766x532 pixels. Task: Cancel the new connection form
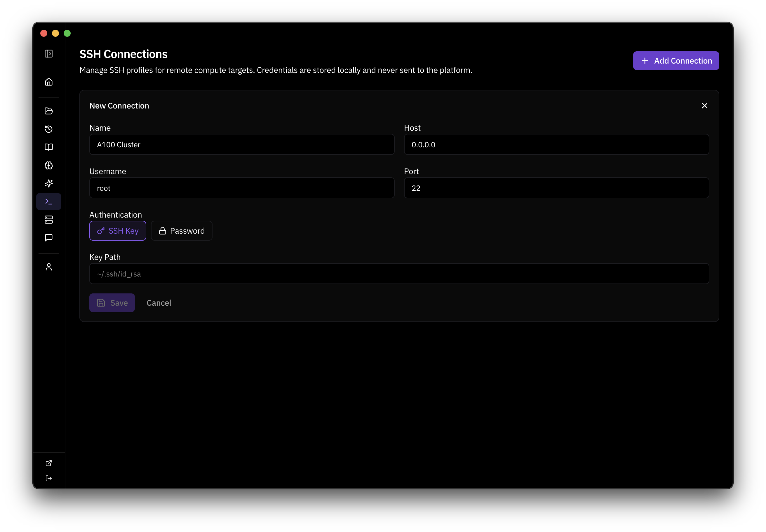159,303
